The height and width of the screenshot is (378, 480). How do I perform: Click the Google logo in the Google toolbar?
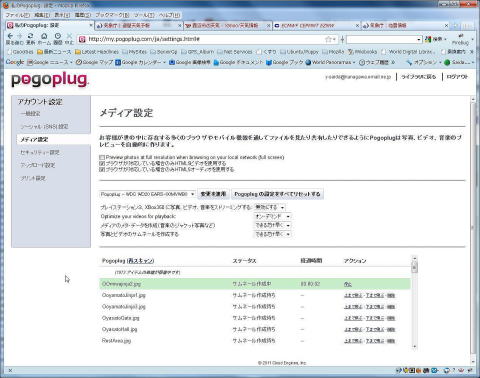[15, 62]
